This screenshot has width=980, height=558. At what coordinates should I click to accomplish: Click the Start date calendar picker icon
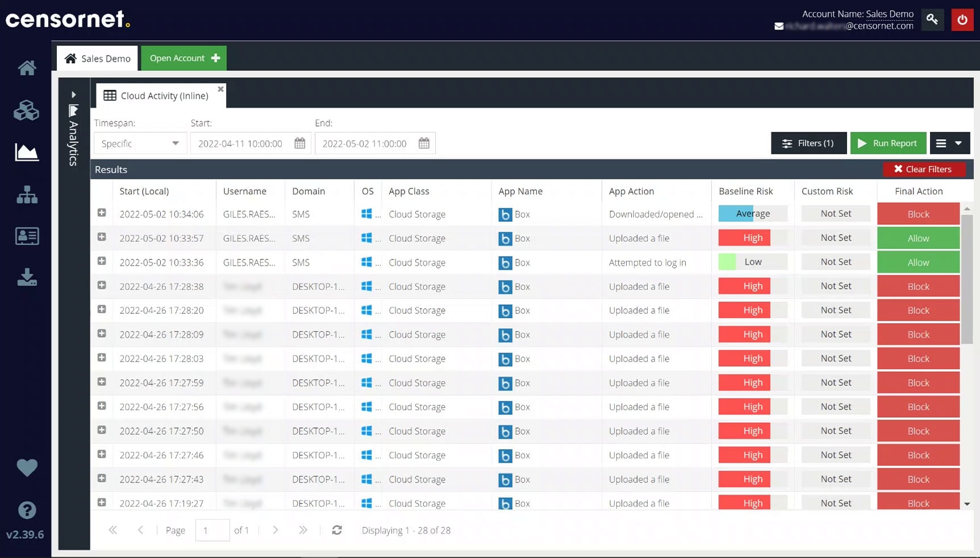pos(300,144)
